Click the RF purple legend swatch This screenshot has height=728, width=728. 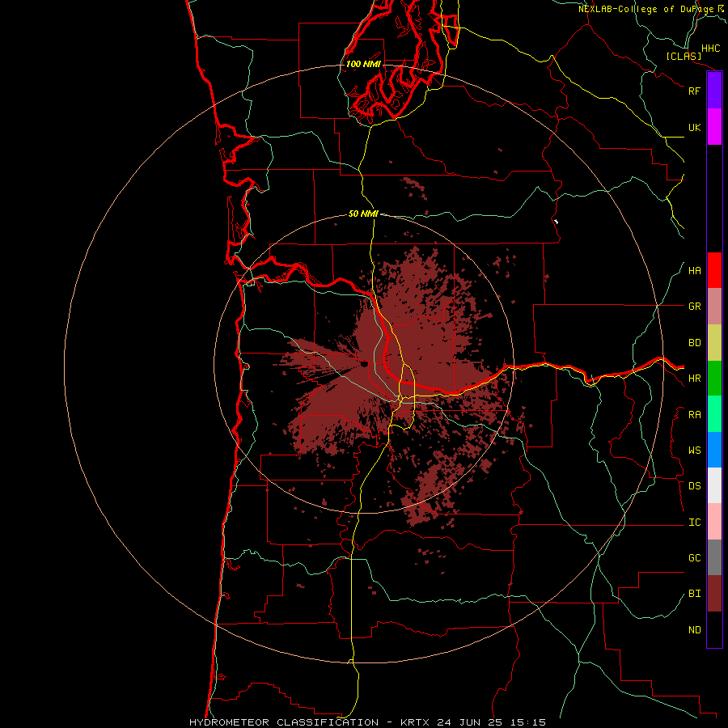[x=714, y=91]
